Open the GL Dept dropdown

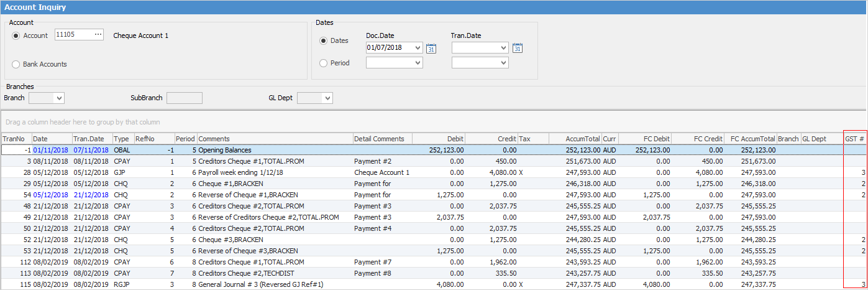[x=327, y=98]
